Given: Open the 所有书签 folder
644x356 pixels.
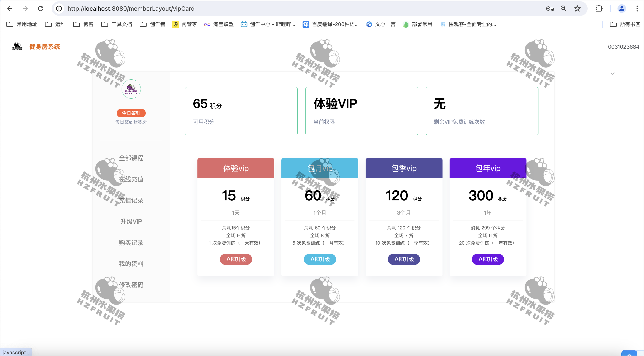Looking at the screenshot, I should (x=625, y=24).
